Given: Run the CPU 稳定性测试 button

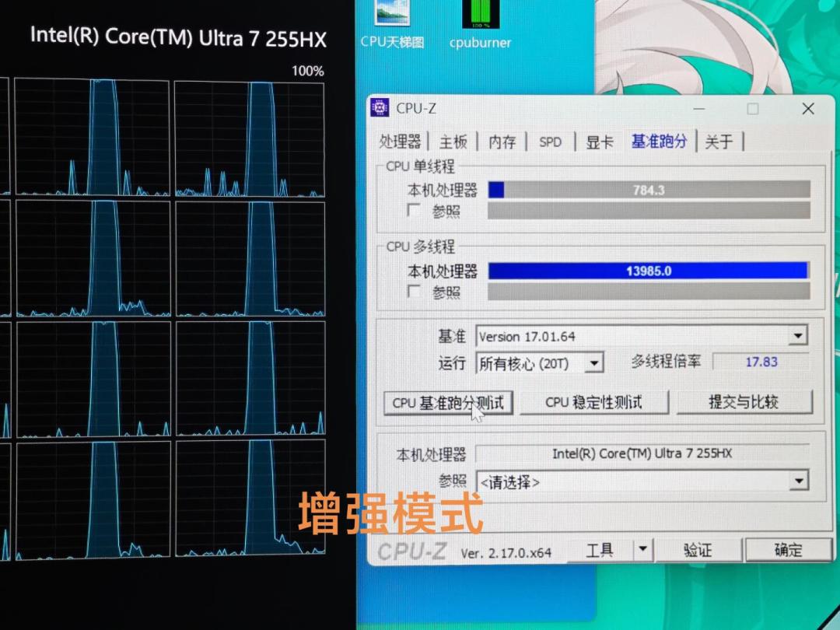Looking at the screenshot, I should [593, 402].
